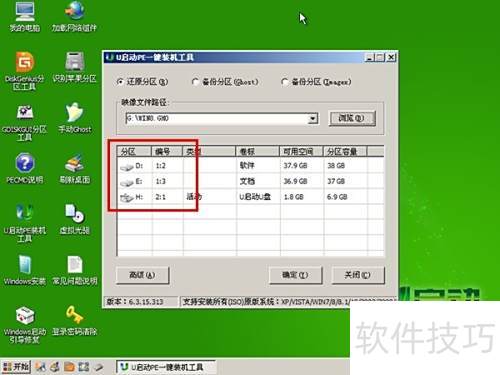500x375 pixels.
Task: Sort by the 可用空间 column header
Action: 301,152
